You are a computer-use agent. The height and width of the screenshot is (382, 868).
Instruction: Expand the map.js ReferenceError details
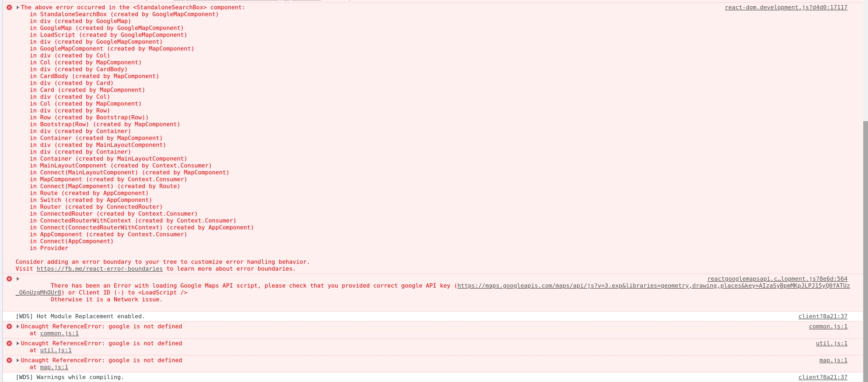click(18, 360)
